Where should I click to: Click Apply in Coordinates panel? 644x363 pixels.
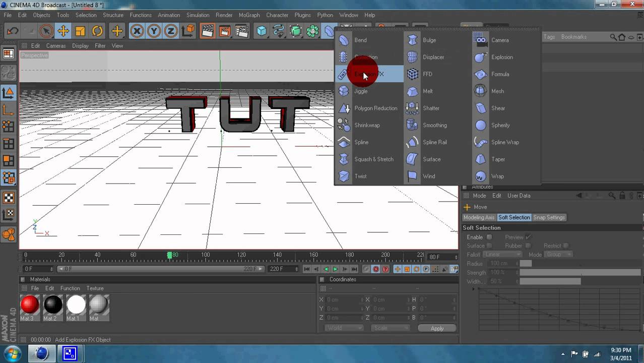coord(437,328)
